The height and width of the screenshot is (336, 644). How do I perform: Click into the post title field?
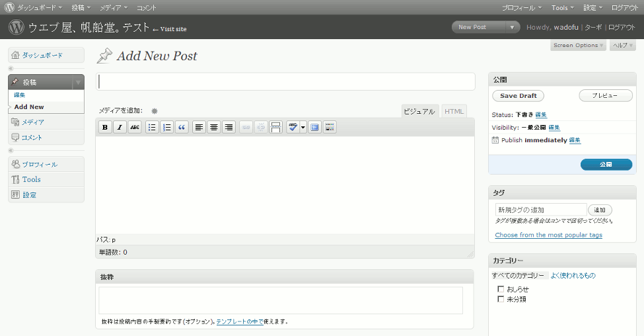click(285, 81)
